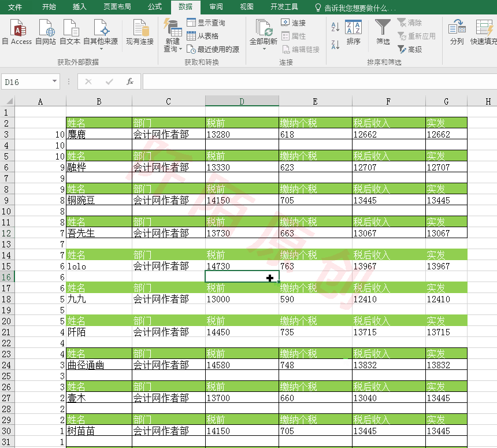
Task: Switch to the 视图 tab
Action: click(x=247, y=7)
